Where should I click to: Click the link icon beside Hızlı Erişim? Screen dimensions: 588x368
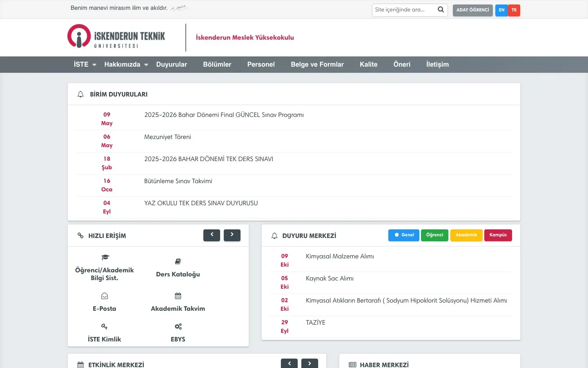click(x=80, y=236)
